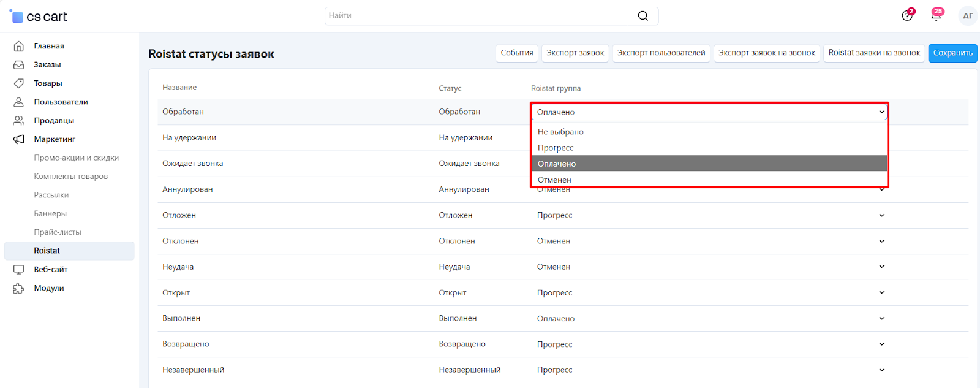Click the tag icon beside Товары
The height and width of the screenshot is (388, 980).
click(19, 83)
